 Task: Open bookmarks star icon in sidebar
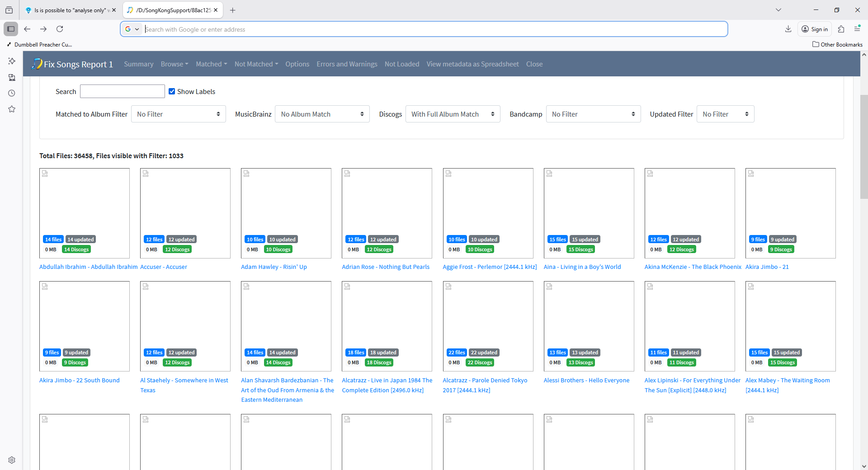(x=12, y=109)
